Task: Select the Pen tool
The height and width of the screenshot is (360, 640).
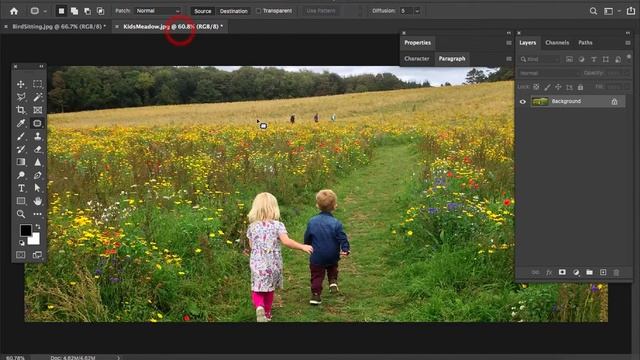Action: tap(38, 175)
